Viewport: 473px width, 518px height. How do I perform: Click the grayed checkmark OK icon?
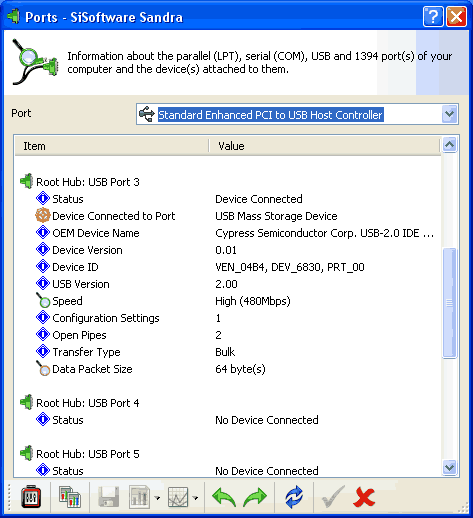(333, 497)
